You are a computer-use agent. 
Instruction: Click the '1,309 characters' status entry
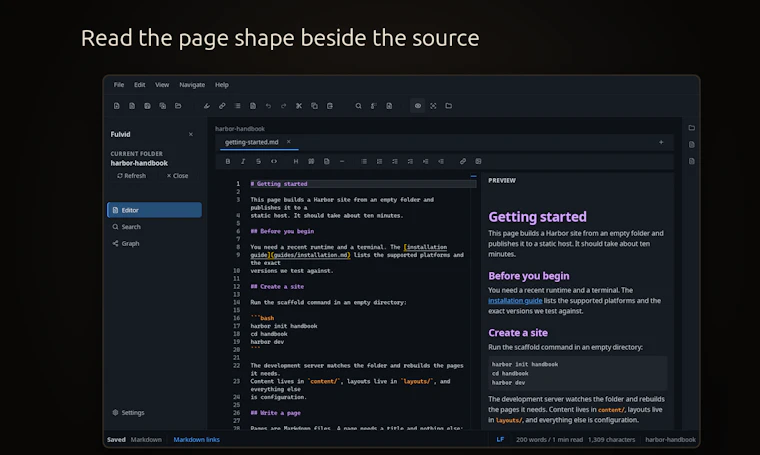611,439
